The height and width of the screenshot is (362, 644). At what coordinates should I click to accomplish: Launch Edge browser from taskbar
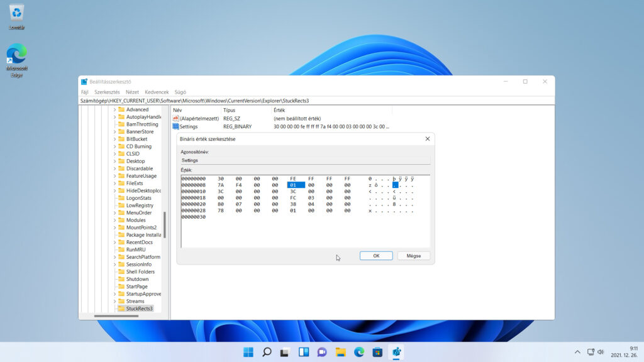(x=359, y=352)
